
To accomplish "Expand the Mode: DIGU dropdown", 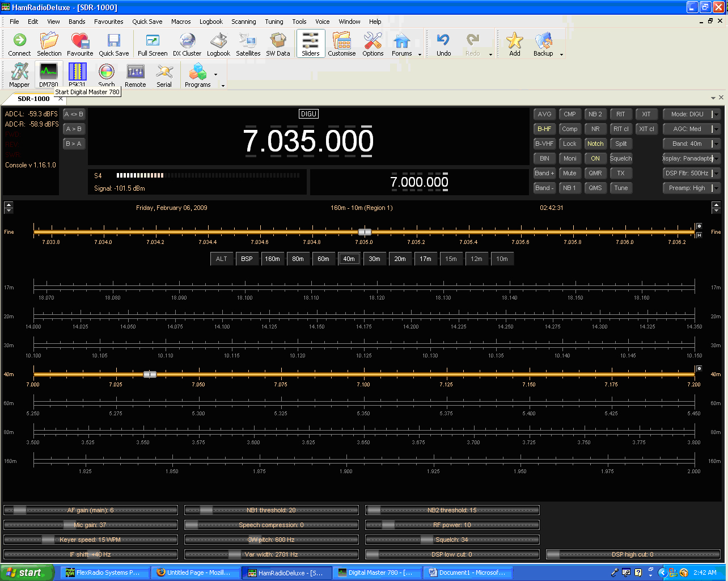I will (716, 114).
